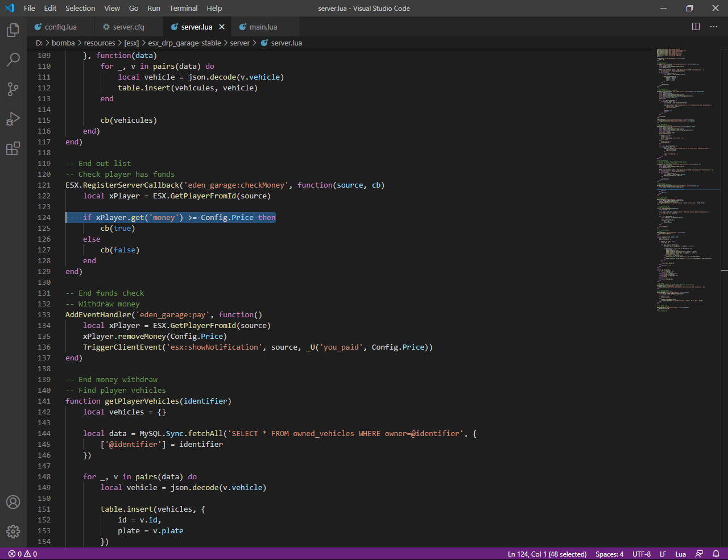Click cb(true) on line 125

point(118,228)
